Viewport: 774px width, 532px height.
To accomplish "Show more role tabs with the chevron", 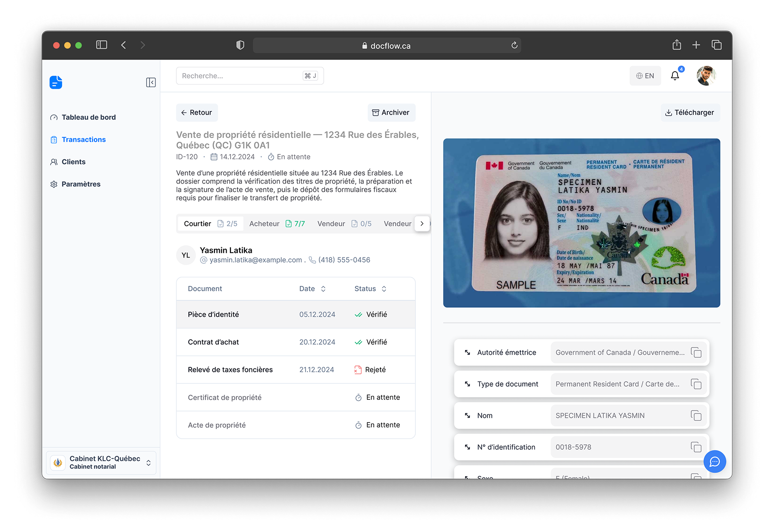I will click(422, 224).
